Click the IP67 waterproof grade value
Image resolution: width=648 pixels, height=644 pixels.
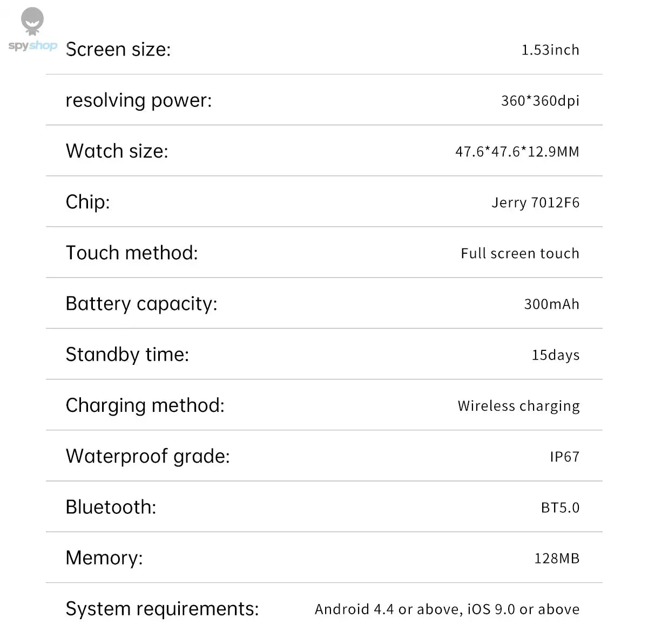(564, 457)
